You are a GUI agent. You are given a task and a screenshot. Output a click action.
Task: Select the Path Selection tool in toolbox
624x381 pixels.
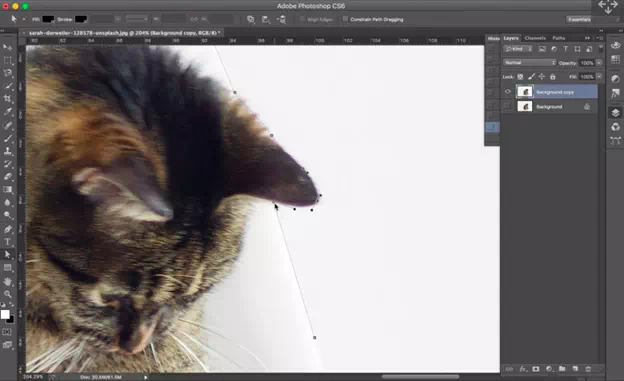[x=8, y=255]
